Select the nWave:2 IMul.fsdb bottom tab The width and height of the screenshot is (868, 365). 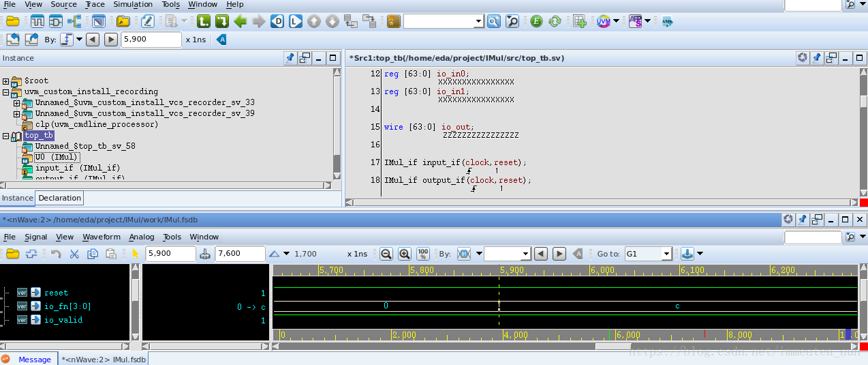point(102,360)
